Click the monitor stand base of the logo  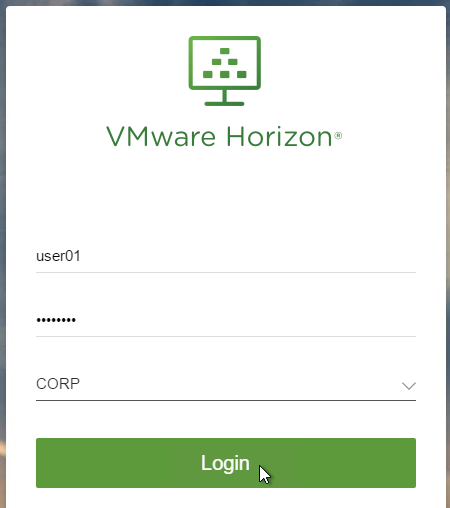[x=224, y=104]
